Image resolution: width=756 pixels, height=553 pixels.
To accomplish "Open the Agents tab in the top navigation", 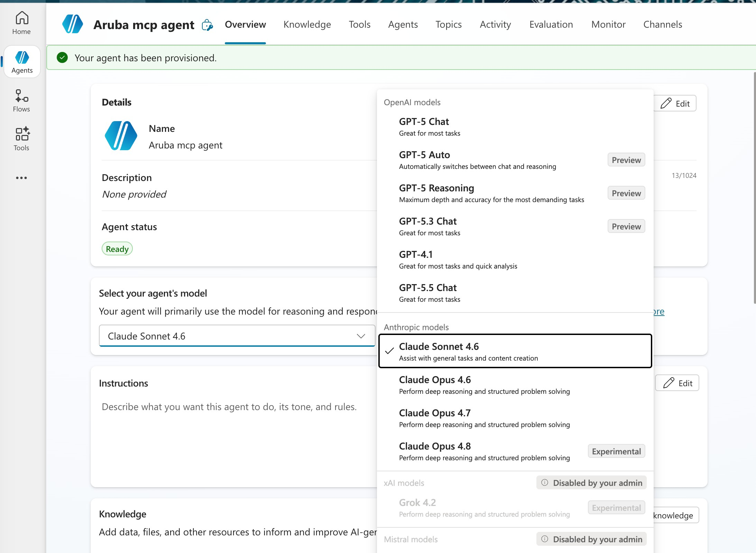I will tap(403, 24).
